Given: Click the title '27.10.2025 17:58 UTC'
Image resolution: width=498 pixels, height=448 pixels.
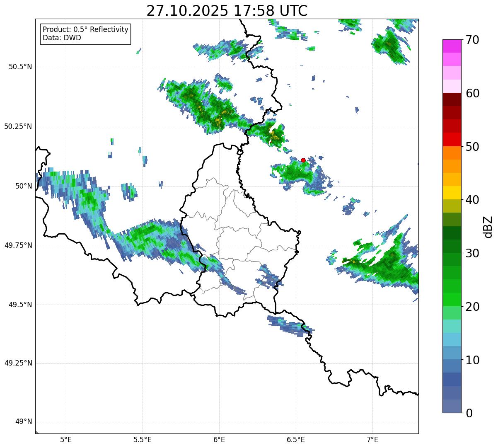Looking at the screenshot, I should coord(227,11).
